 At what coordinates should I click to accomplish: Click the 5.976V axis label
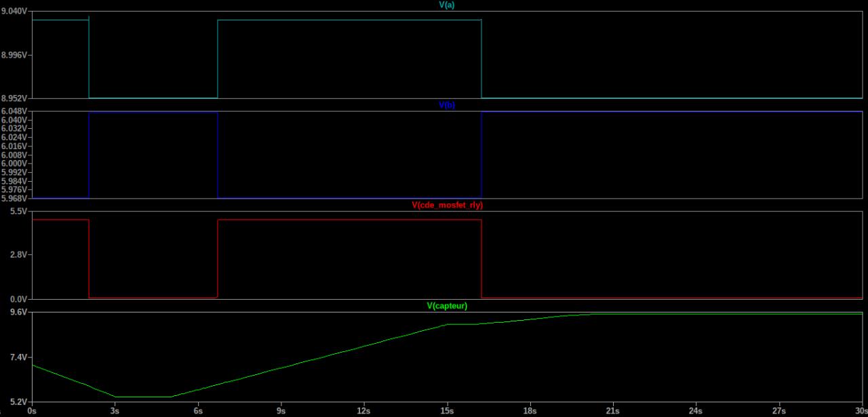click(14, 190)
